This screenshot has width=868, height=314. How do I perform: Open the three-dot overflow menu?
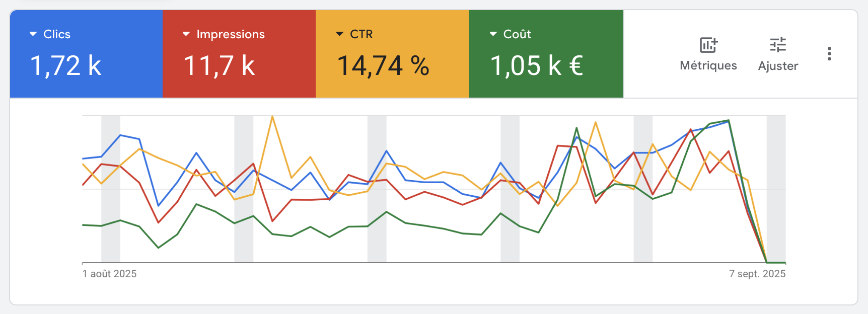point(829,54)
